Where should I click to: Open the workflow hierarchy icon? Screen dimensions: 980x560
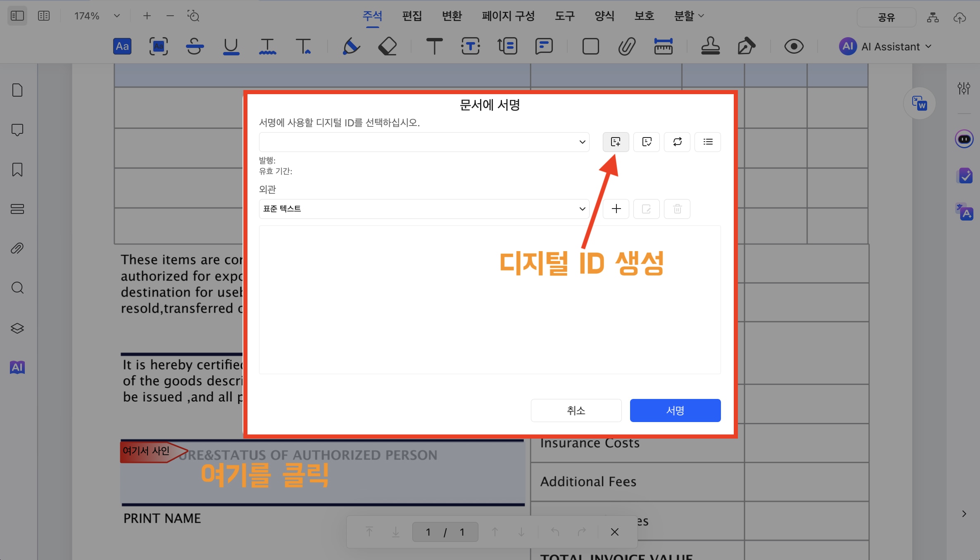[x=933, y=17]
